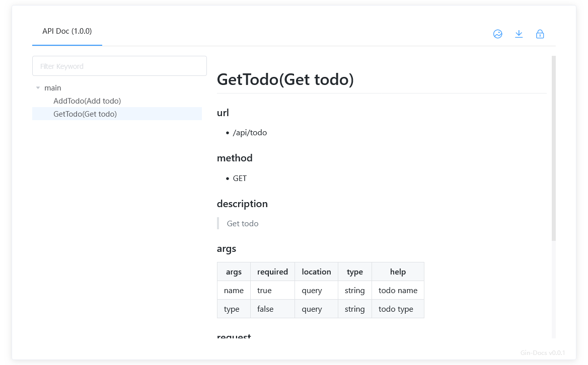Click the download arrow icon
The height and width of the screenshot is (365, 588).
tap(519, 34)
